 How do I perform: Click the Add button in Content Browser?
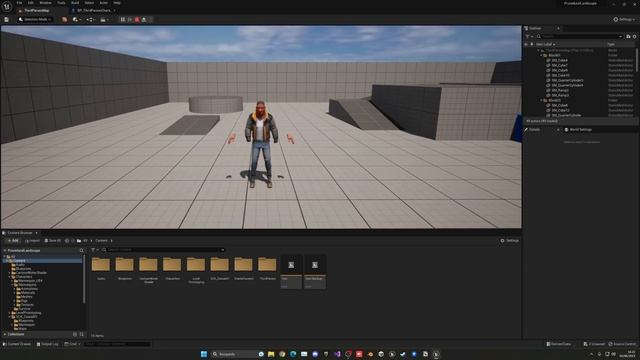[13, 241]
